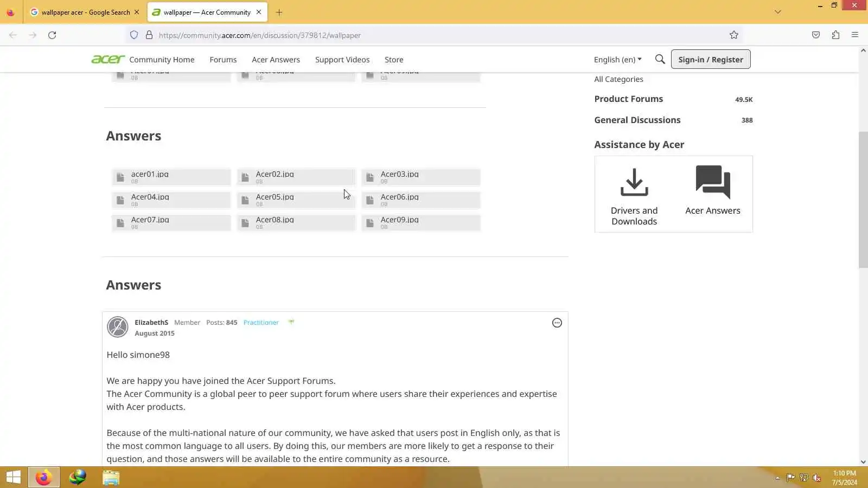Image resolution: width=868 pixels, height=488 pixels.
Task: Save page to Pocket icon
Action: (816, 35)
